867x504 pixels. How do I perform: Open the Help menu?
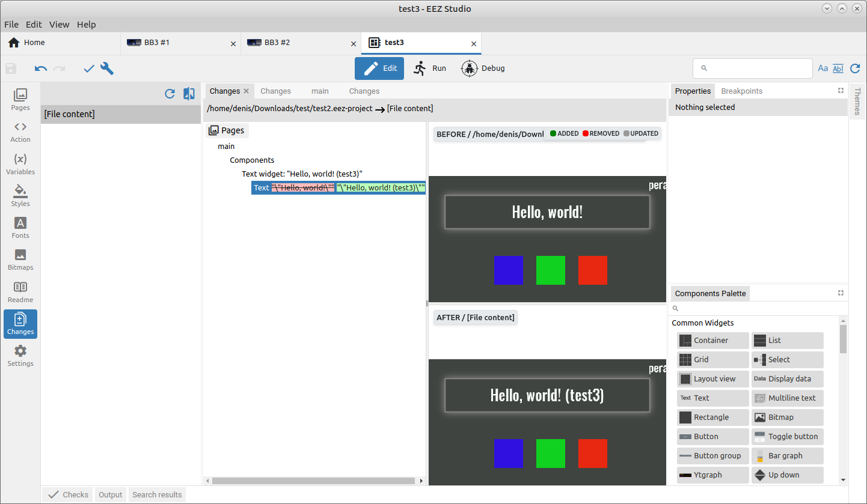(87, 25)
